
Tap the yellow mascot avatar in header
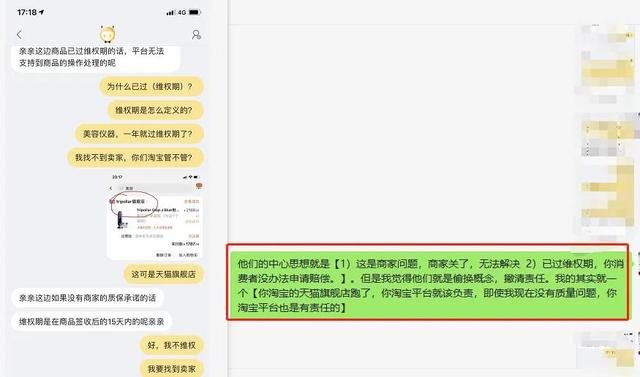click(x=107, y=34)
